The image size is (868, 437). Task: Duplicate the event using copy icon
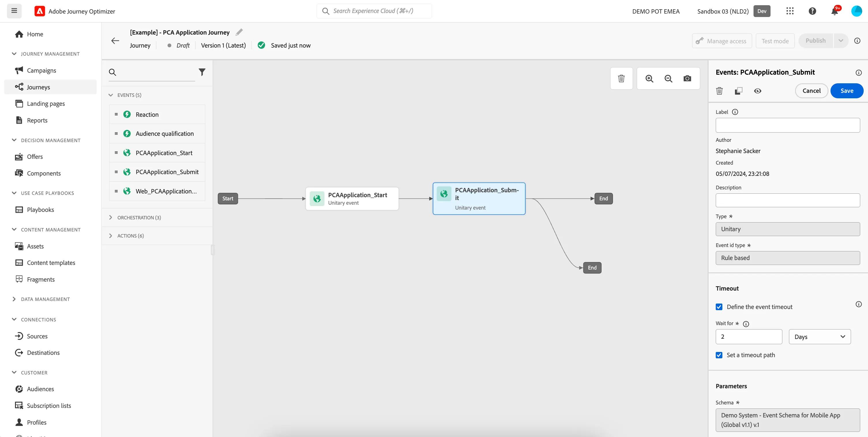click(x=739, y=91)
